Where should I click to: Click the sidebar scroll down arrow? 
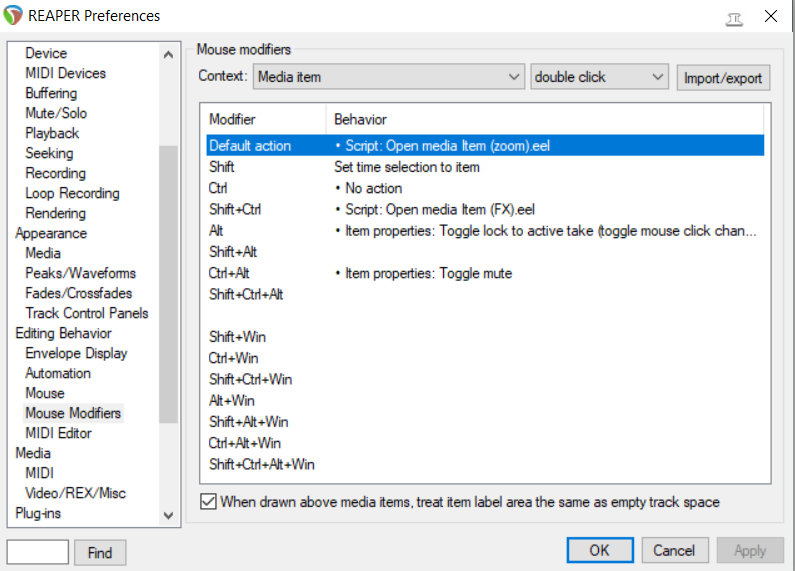[x=168, y=514]
